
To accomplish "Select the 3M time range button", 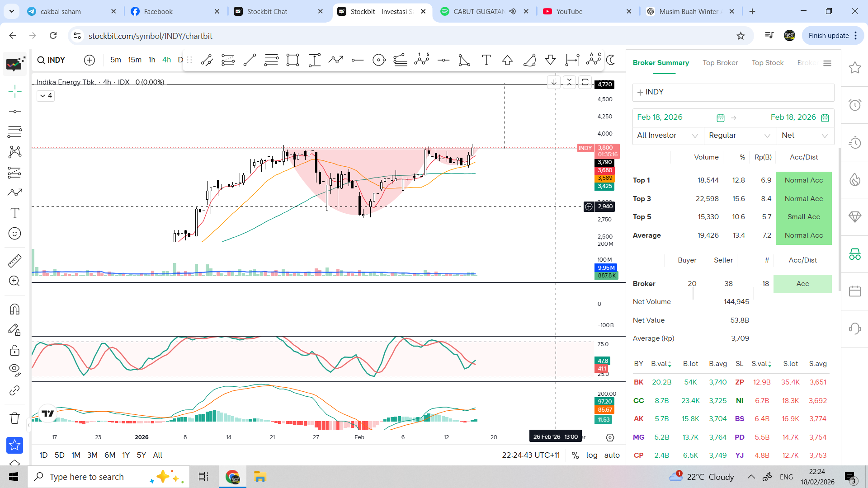I will tap(92, 455).
